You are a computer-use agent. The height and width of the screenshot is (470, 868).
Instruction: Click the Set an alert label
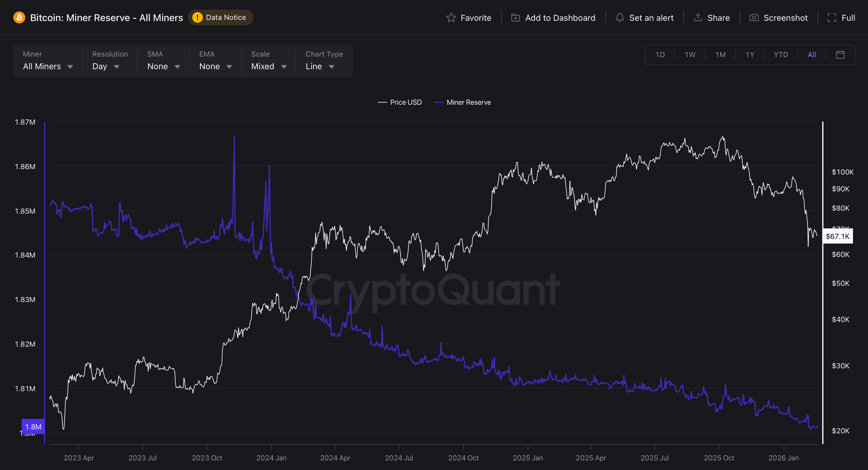pyautogui.click(x=651, y=18)
